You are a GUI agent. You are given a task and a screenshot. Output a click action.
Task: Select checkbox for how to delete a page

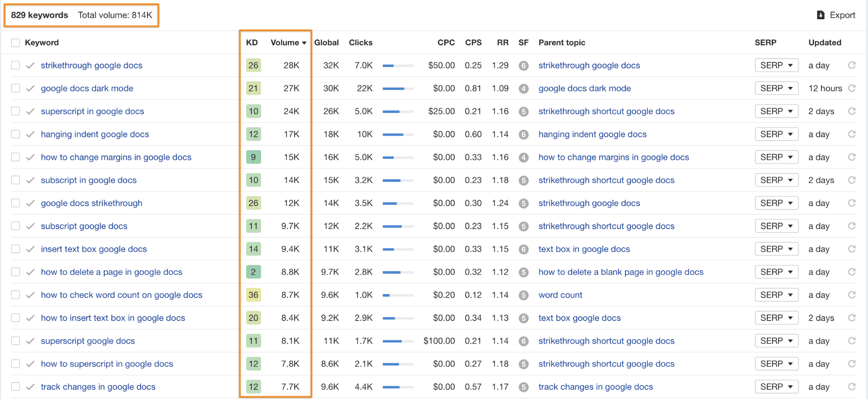click(16, 272)
